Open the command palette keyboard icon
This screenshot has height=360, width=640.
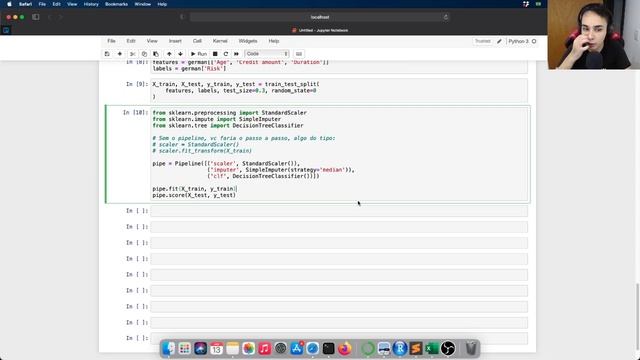(299, 54)
